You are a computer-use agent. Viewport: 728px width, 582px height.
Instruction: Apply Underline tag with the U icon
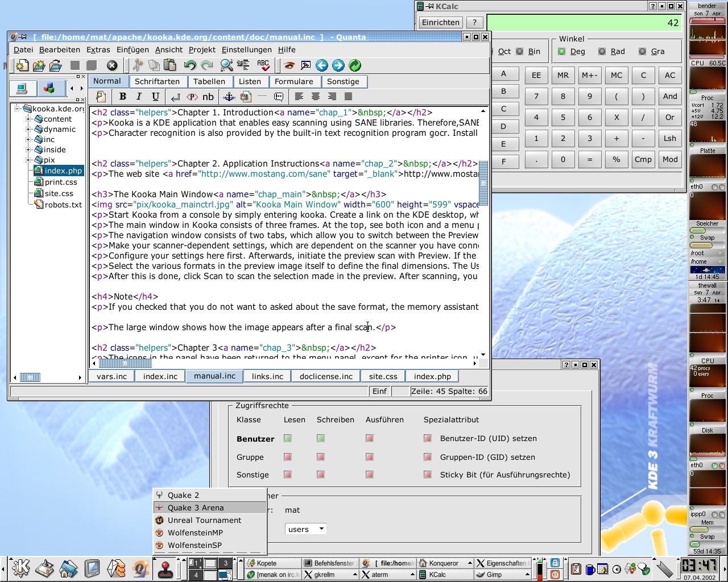[155, 97]
